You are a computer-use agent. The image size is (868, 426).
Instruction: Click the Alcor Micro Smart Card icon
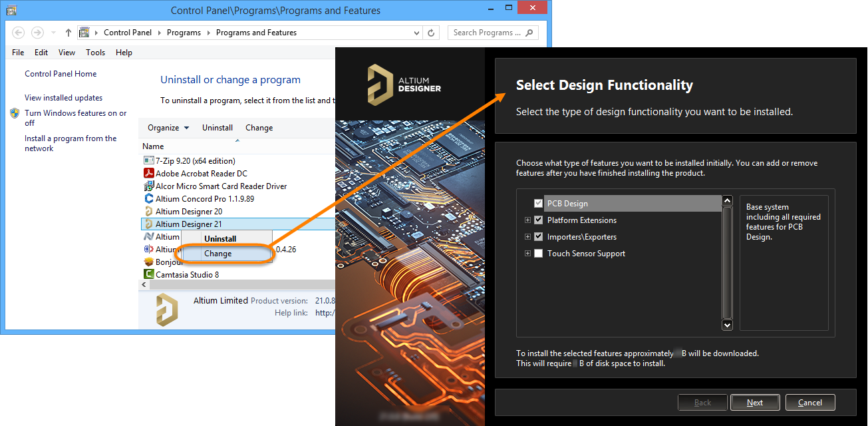[149, 186]
